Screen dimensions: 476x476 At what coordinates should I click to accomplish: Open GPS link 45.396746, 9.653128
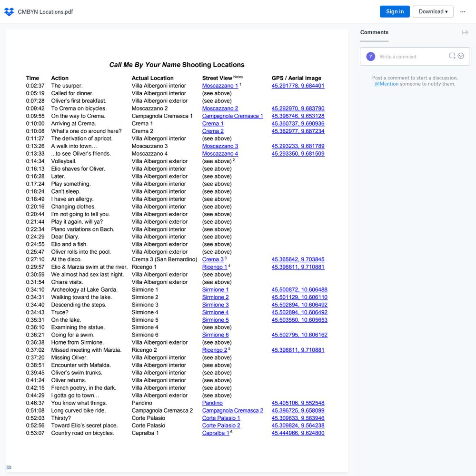point(298,116)
